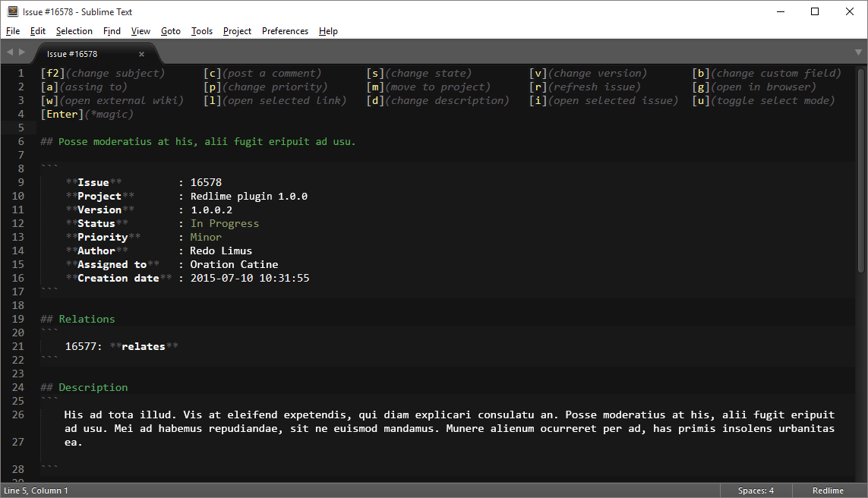868x498 pixels.
Task: Open the Preferences menu
Action: pyautogui.click(x=285, y=31)
